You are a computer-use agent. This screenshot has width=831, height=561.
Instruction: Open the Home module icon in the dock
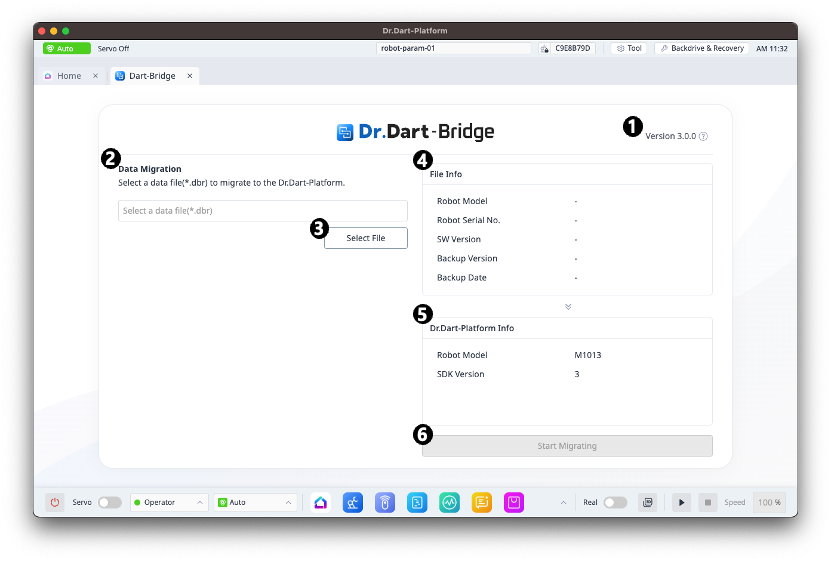pyautogui.click(x=320, y=502)
